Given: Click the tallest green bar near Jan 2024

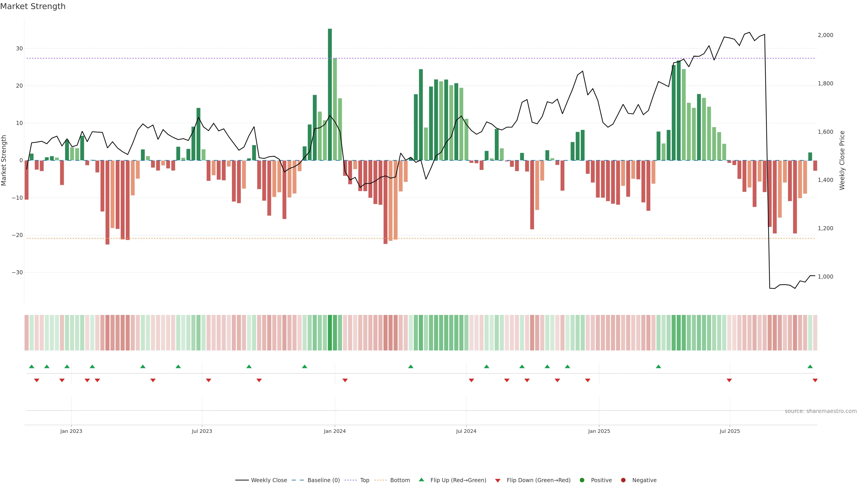Looking at the screenshot, I should click(330, 94).
